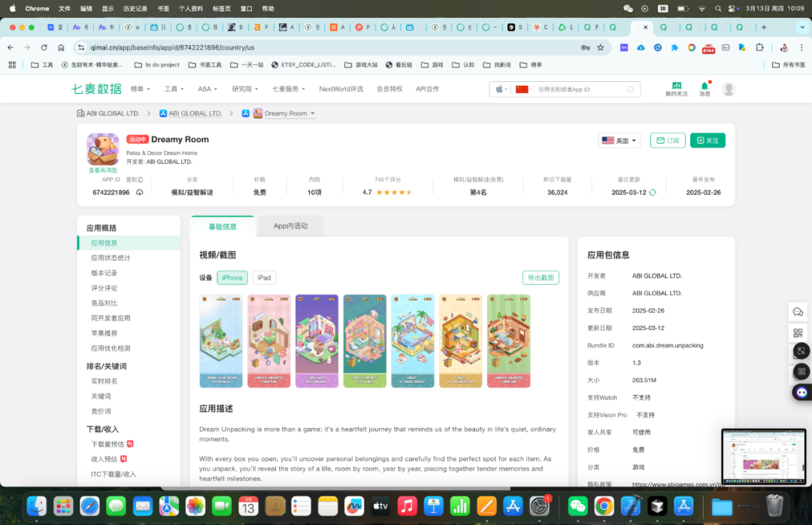Open the password key icon in address bar
The width and height of the screenshot is (812, 525).
coord(585,47)
